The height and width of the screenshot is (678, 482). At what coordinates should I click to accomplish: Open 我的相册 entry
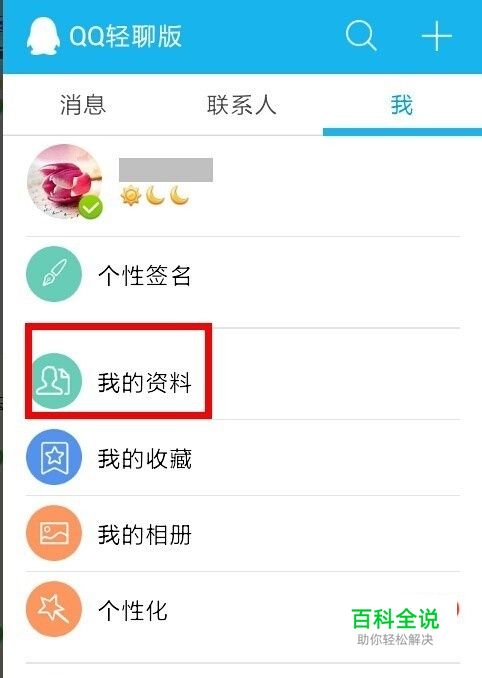pyautogui.click(x=243, y=534)
